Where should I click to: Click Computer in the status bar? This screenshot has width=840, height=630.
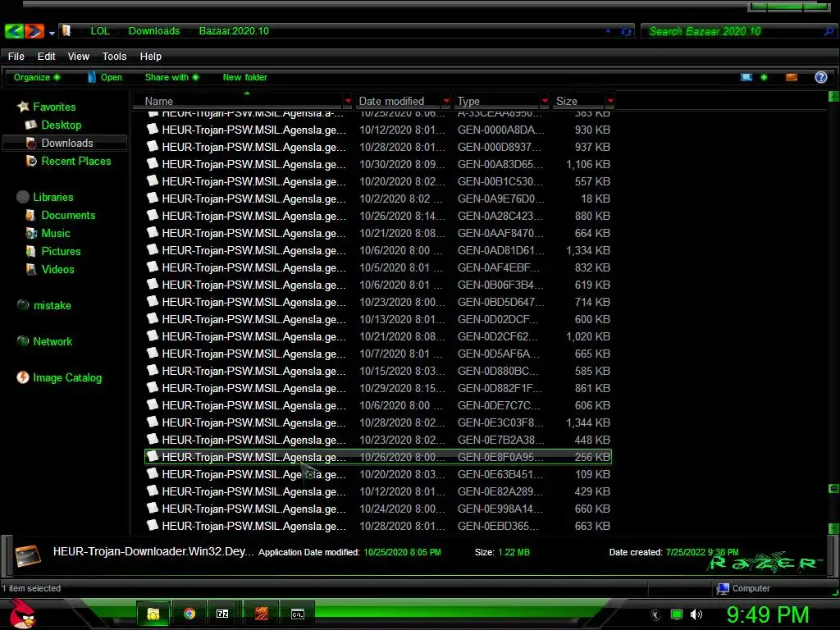(x=743, y=588)
